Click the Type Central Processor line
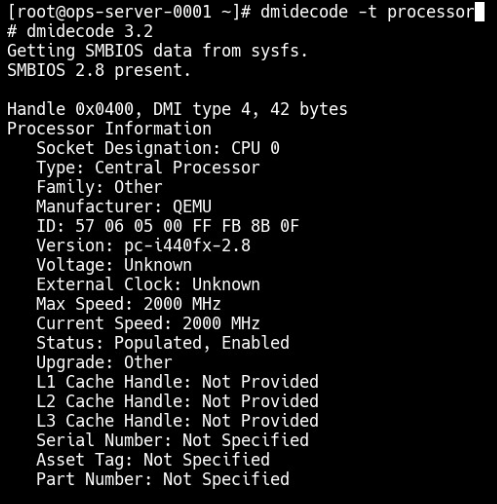This screenshot has height=504, width=497. (148, 168)
